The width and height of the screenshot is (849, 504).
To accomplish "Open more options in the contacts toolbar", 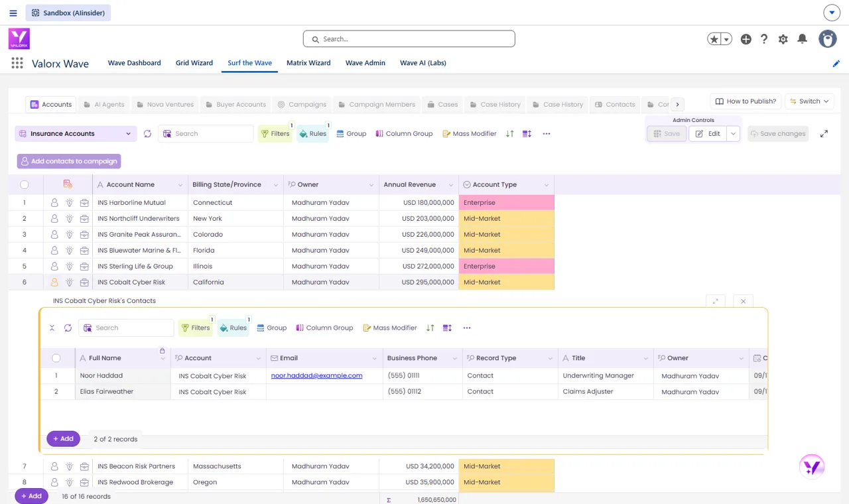I will [x=467, y=328].
